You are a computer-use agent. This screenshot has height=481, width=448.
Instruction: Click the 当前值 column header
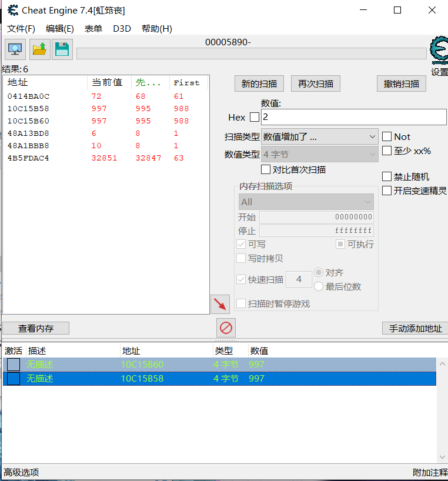click(109, 82)
